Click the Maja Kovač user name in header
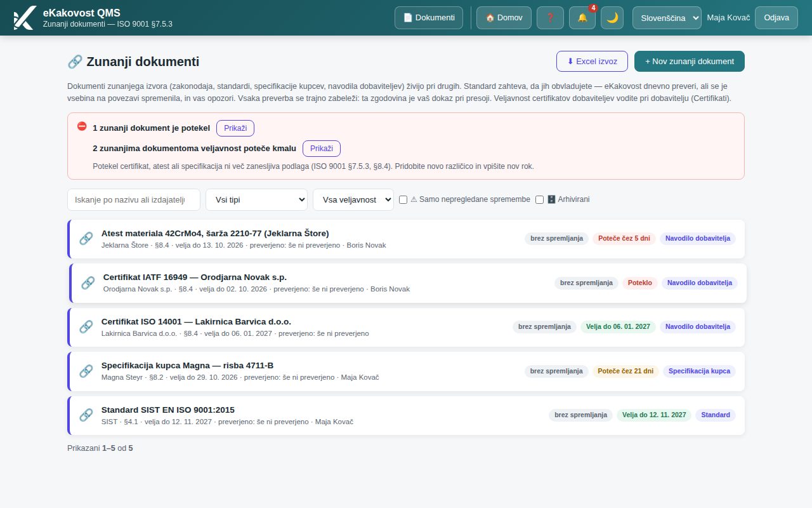Image resolution: width=812 pixels, height=508 pixels. coord(728,18)
